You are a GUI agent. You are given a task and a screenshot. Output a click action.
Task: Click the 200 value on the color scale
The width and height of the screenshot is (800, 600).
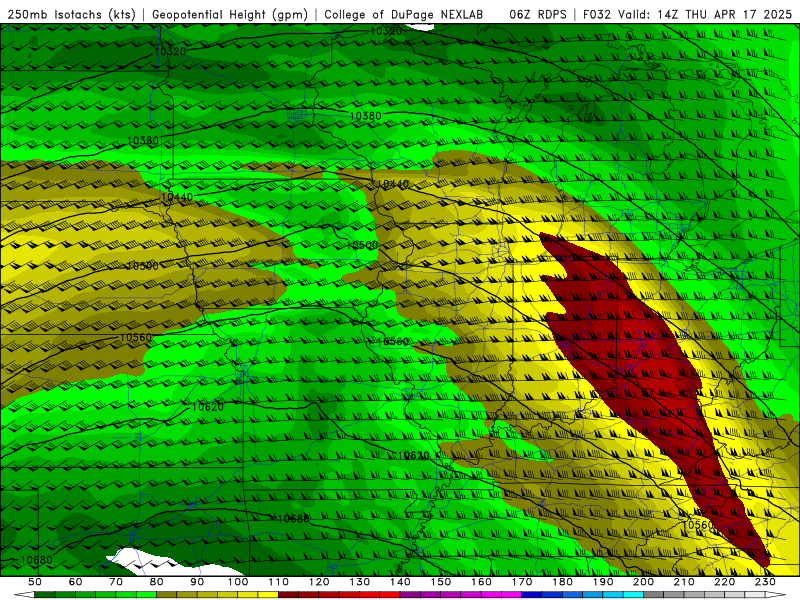pos(644,582)
